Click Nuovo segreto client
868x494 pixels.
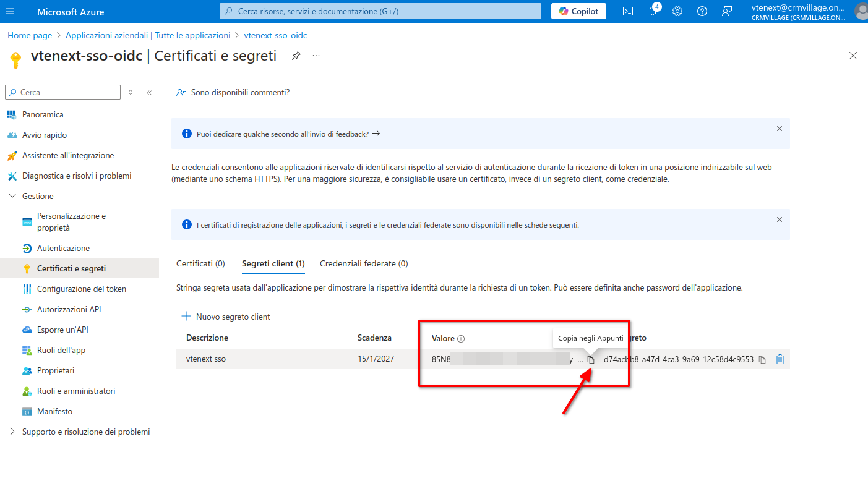click(226, 317)
